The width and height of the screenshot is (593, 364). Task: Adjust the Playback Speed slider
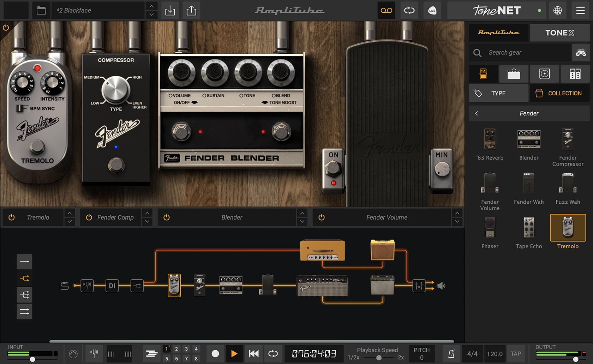pos(378,358)
